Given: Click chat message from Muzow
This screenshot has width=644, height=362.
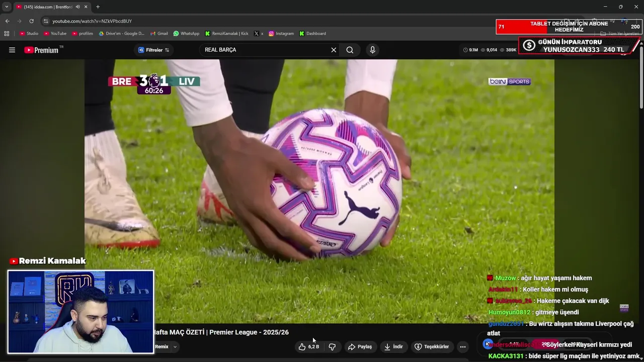Looking at the screenshot, I should (539, 278).
